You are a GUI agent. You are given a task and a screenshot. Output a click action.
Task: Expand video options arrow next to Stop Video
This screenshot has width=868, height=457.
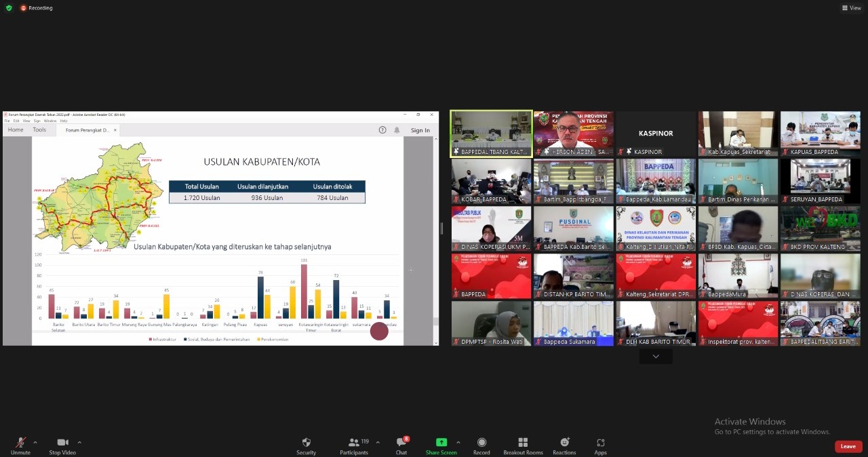coord(79,442)
